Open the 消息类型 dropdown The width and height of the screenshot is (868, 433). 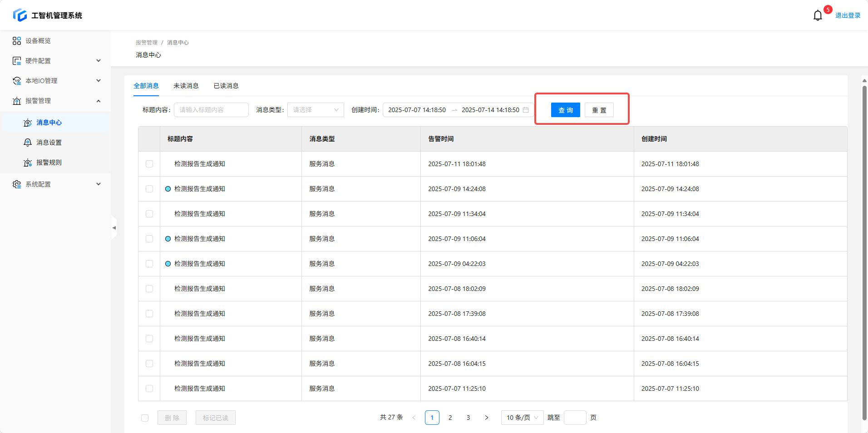pos(316,110)
